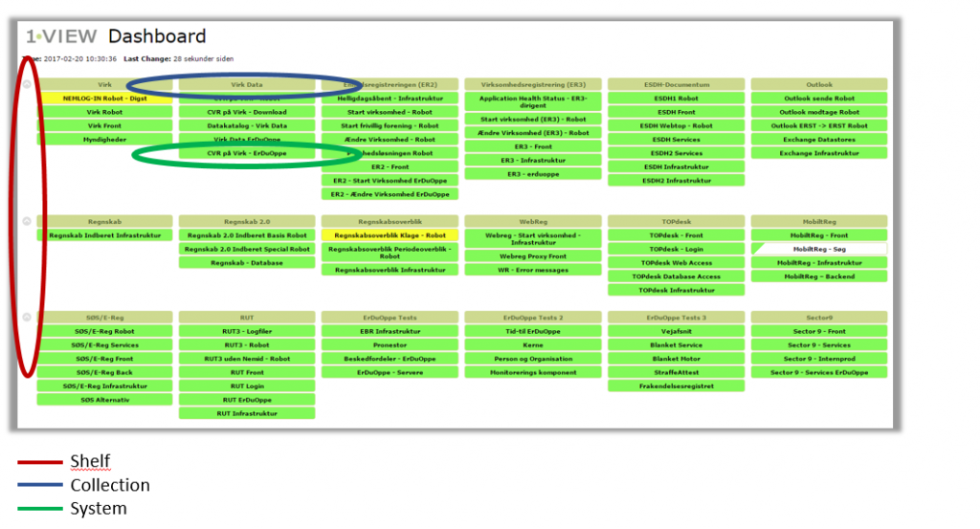980x529 pixels.
Task: Select the Regnskab 2.0 collection header
Action: point(247,221)
